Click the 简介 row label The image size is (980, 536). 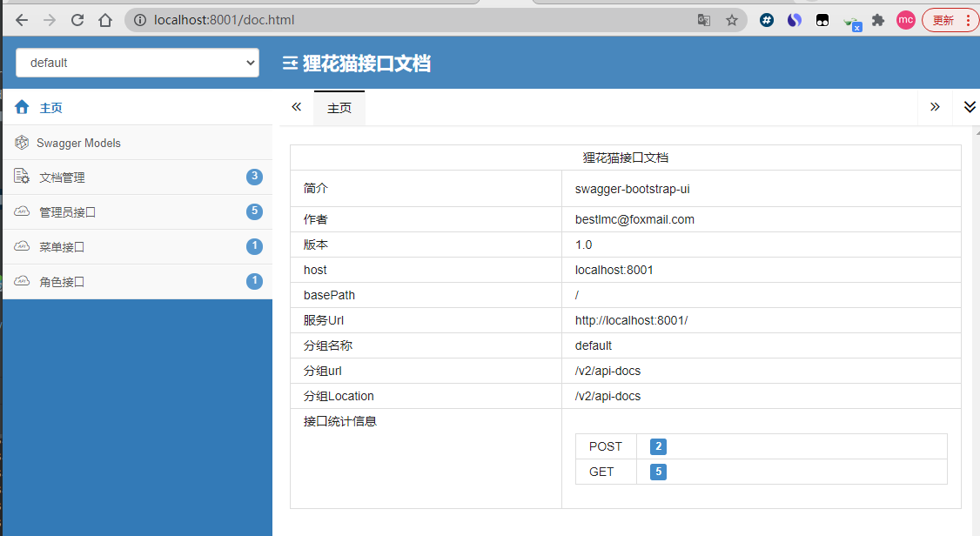click(x=316, y=188)
